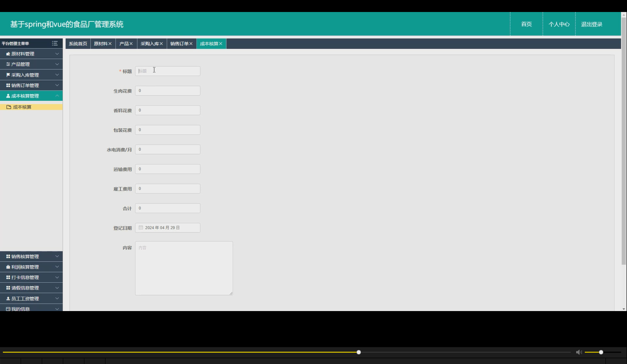Click the 水电消费/月 input field
627x364 pixels.
(168, 149)
